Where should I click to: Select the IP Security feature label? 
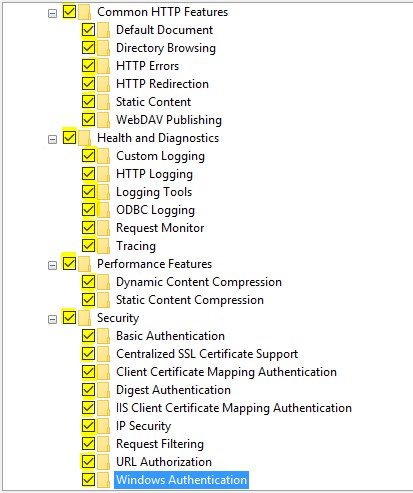click(144, 426)
